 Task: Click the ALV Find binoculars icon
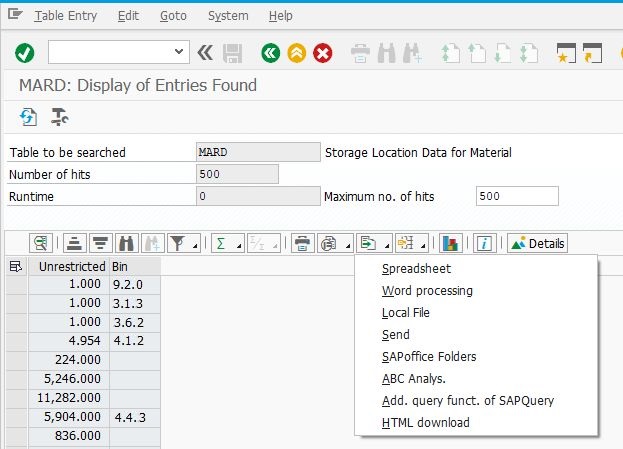pyautogui.click(x=126, y=243)
